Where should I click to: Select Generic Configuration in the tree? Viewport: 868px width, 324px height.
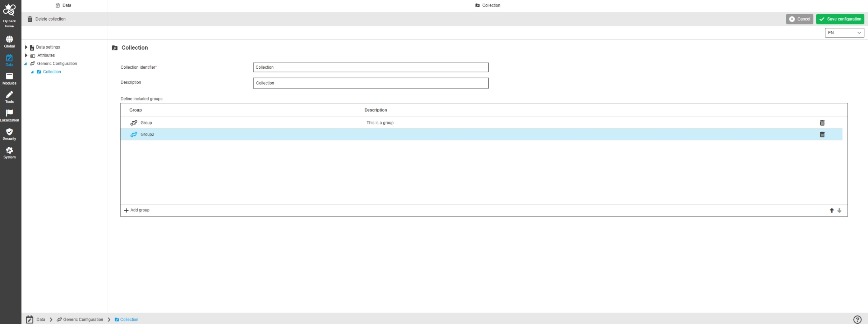[x=57, y=64]
